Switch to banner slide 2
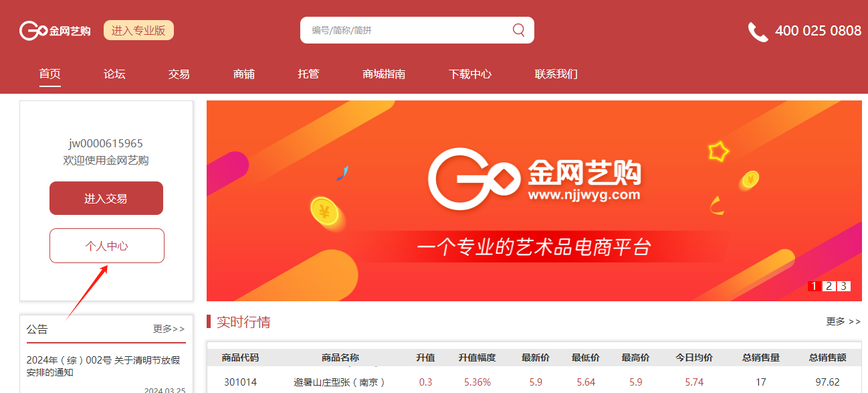This screenshot has width=868, height=393. (x=829, y=286)
